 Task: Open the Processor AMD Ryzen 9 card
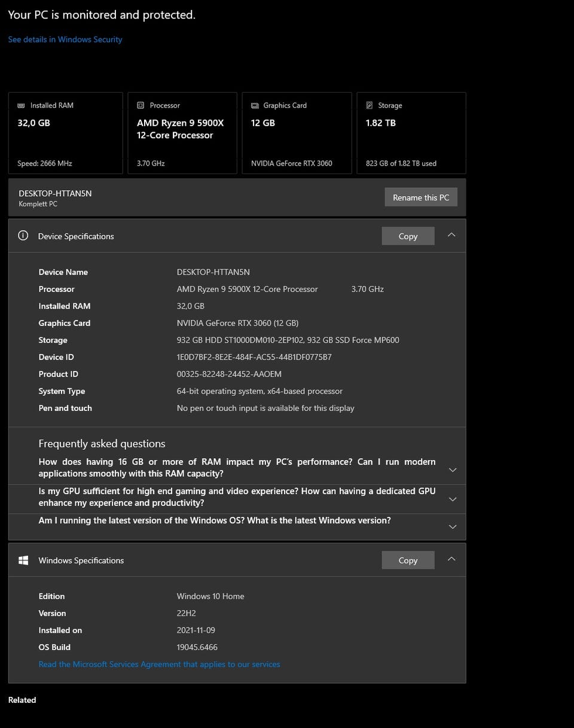coord(182,133)
